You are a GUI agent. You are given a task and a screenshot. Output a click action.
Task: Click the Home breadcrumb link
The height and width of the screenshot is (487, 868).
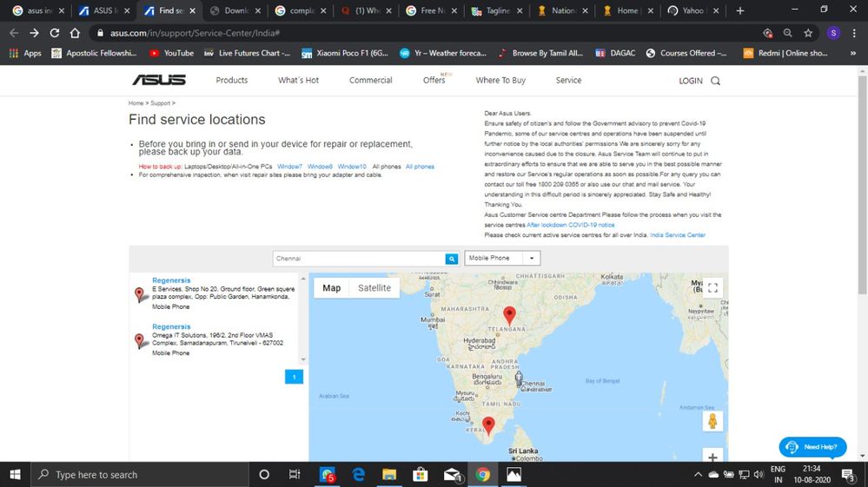(136, 103)
